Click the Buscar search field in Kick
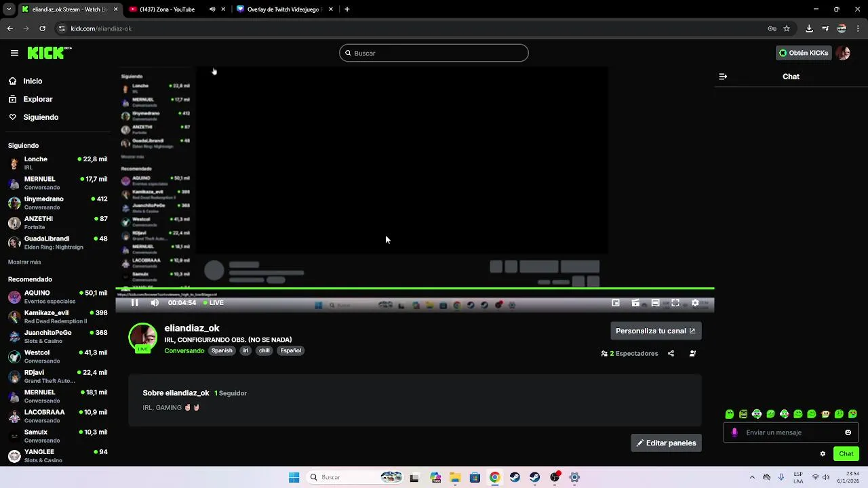868x488 pixels. tap(434, 53)
